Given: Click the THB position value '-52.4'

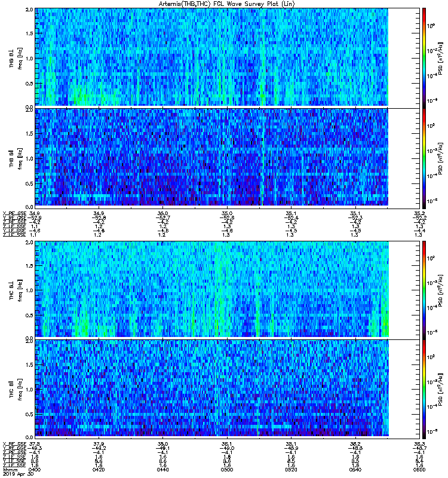Looking at the screenshot, I should [x=291, y=218].
